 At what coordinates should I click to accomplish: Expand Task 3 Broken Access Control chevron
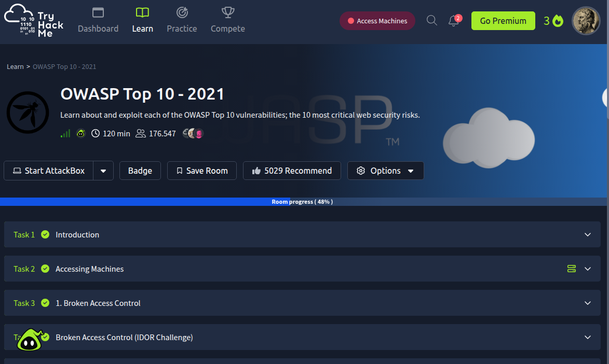click(x=588, y=303)
